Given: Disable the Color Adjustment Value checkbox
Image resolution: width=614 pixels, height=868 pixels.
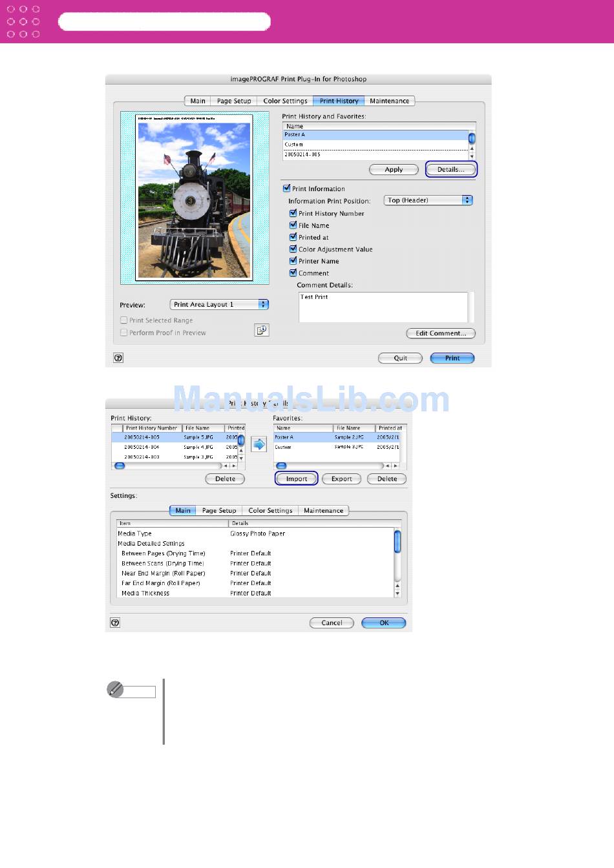Looking at the screenshot, I should point(293,249).
